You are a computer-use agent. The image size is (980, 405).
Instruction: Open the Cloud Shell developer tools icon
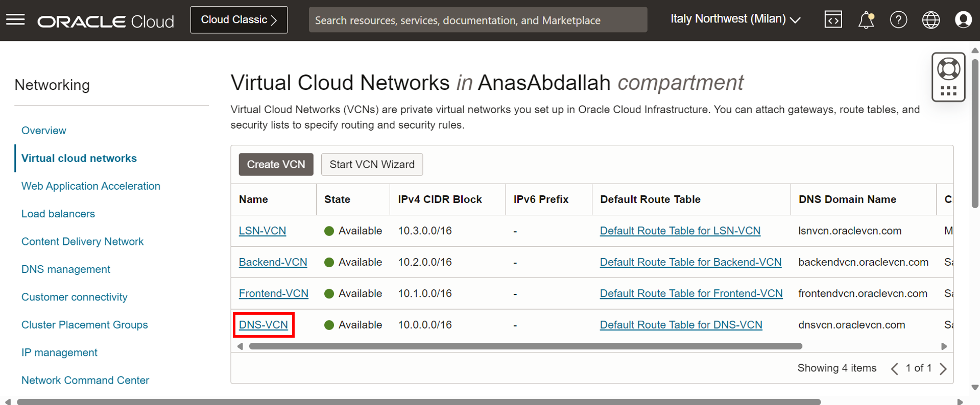pos(833,20)
